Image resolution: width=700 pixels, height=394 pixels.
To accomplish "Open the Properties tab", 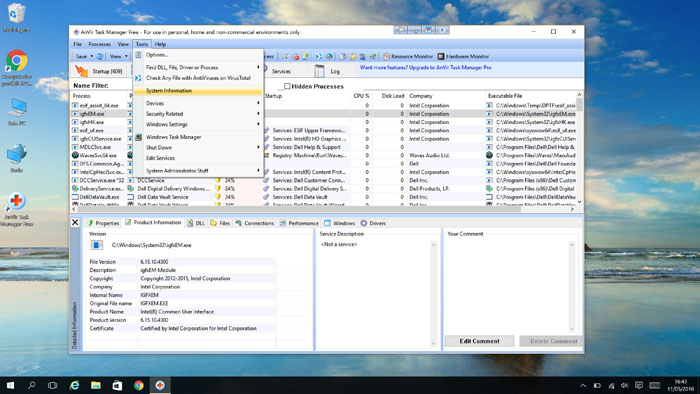I will pos(103,223).
